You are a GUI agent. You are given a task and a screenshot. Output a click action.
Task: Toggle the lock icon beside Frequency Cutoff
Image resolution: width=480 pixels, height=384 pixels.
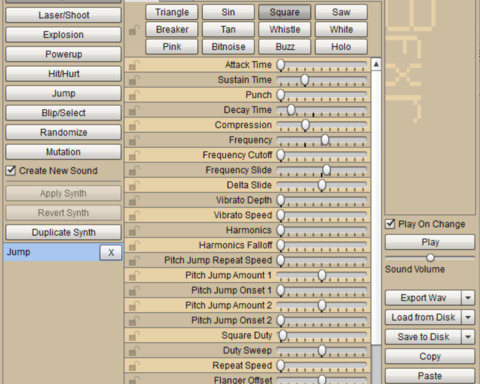[x=134, y=155]
